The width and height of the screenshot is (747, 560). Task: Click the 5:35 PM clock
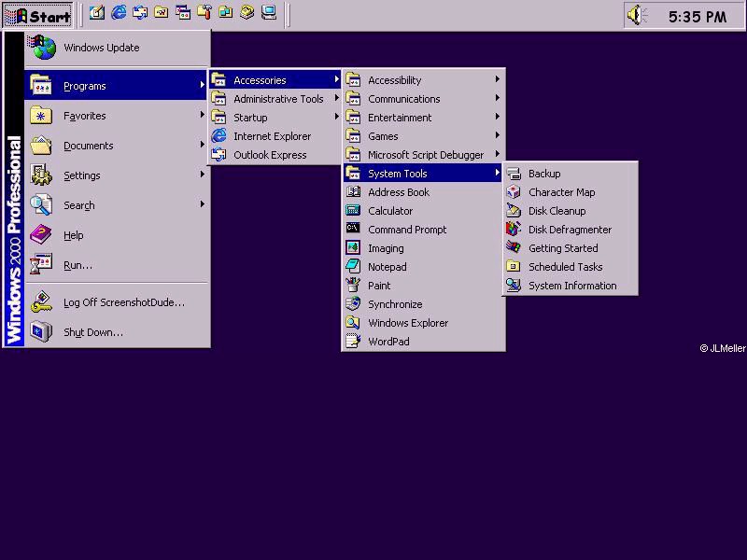point(698,17)
